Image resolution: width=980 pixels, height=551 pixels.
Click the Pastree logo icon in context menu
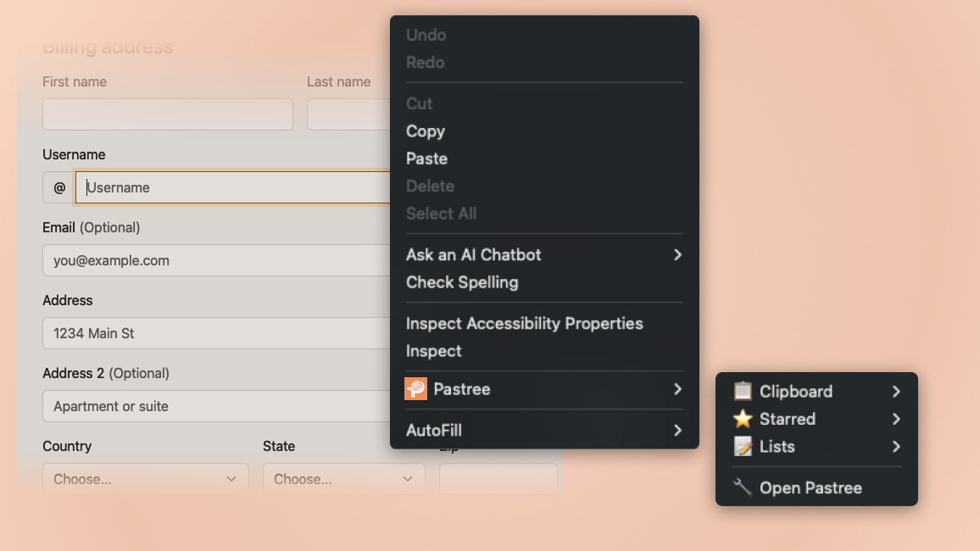(x=415, y=389)
